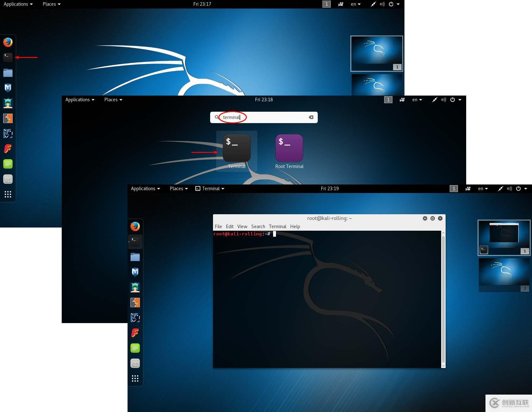Launch Faraday icon in first screenshot's dock
532x412 pixels.
8,149
